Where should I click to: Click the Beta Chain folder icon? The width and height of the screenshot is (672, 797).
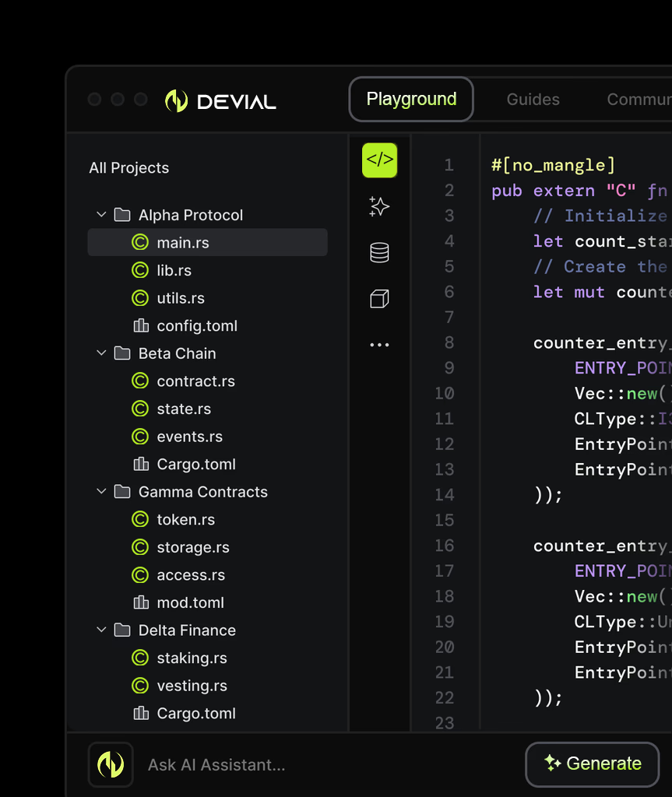tap(122, 353)
